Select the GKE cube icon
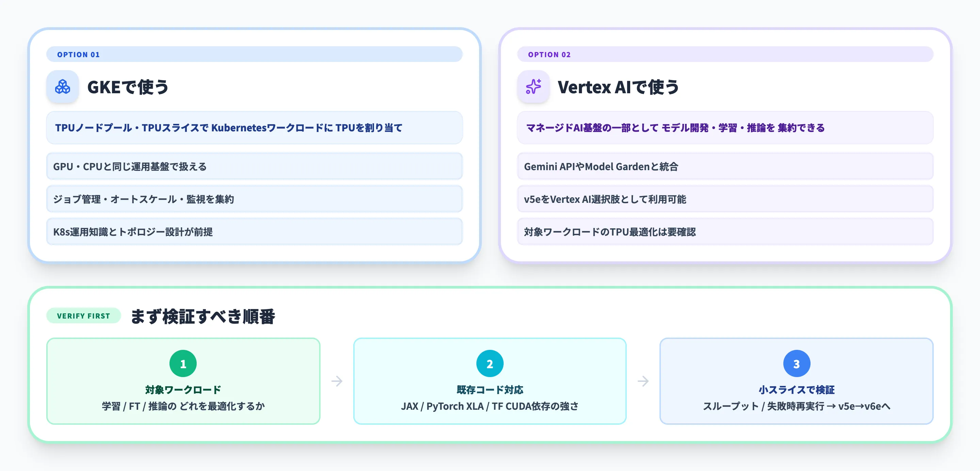Image resolution: width=980 pixels, height=471 pixels. tap(62, 87)
